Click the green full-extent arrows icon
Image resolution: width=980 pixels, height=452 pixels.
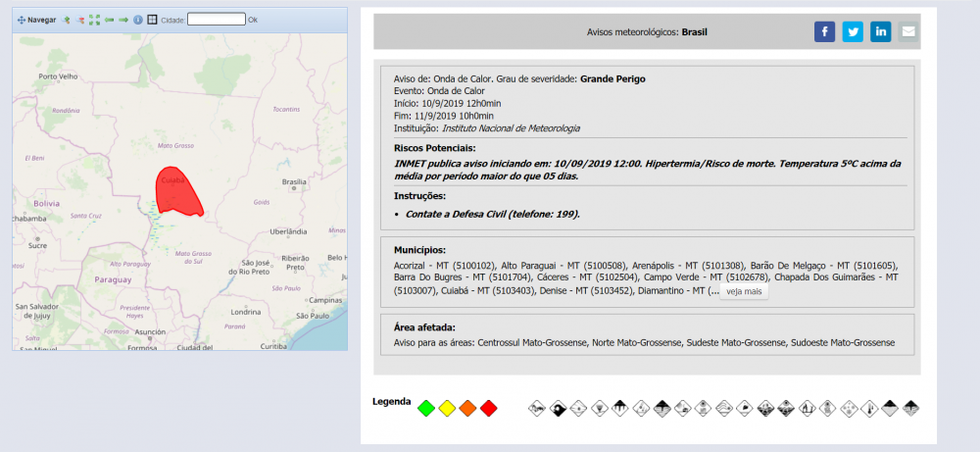pyautogui.click(x=94, y=20)
